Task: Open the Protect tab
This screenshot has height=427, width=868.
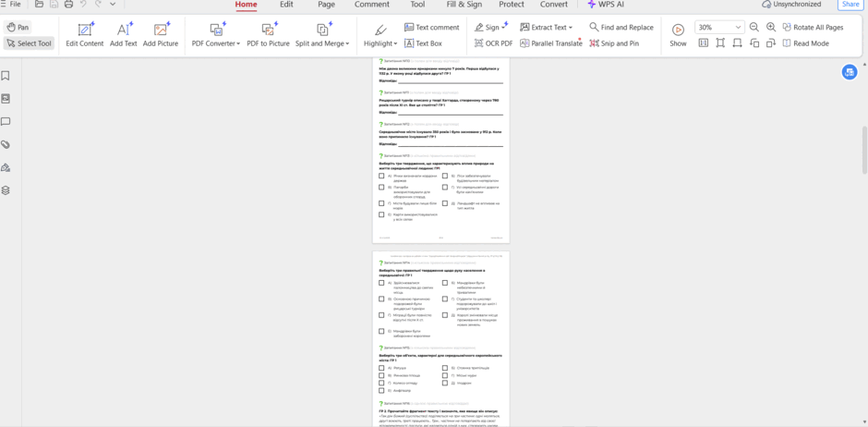Action: click(x=512, y=5)
